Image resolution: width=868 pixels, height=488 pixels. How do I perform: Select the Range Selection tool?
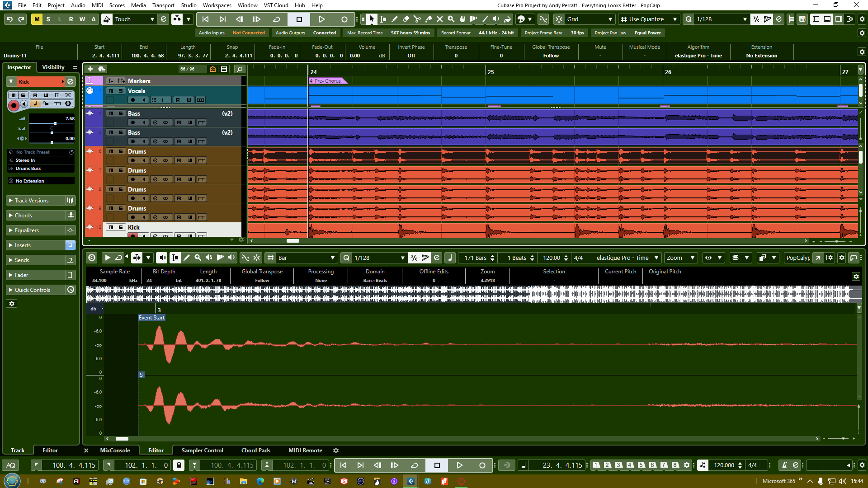(383, 19)
